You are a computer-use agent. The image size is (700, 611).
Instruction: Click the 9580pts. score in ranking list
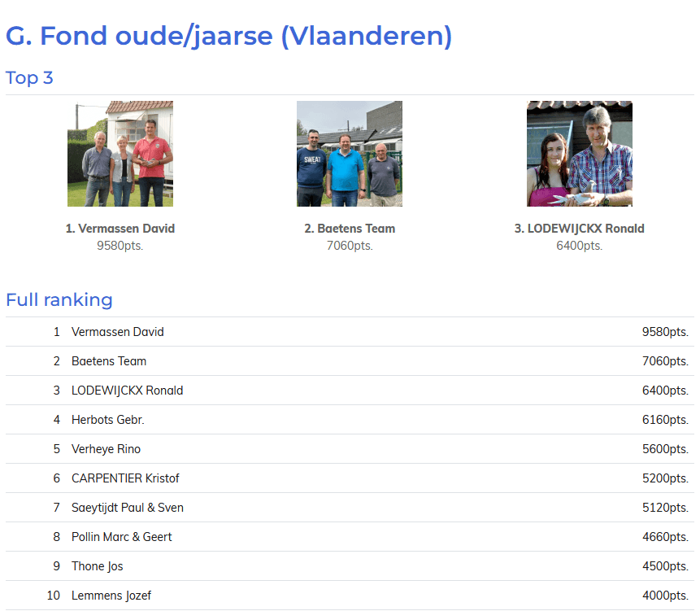[664, 332]
